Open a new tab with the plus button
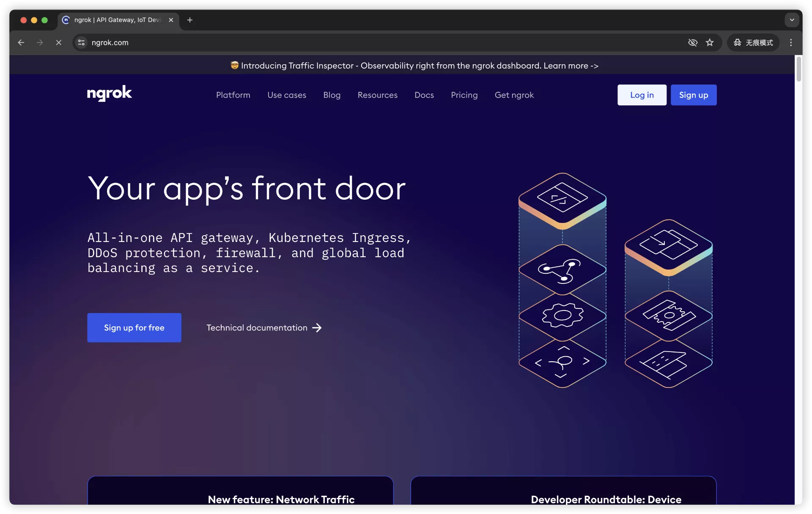 190,20
